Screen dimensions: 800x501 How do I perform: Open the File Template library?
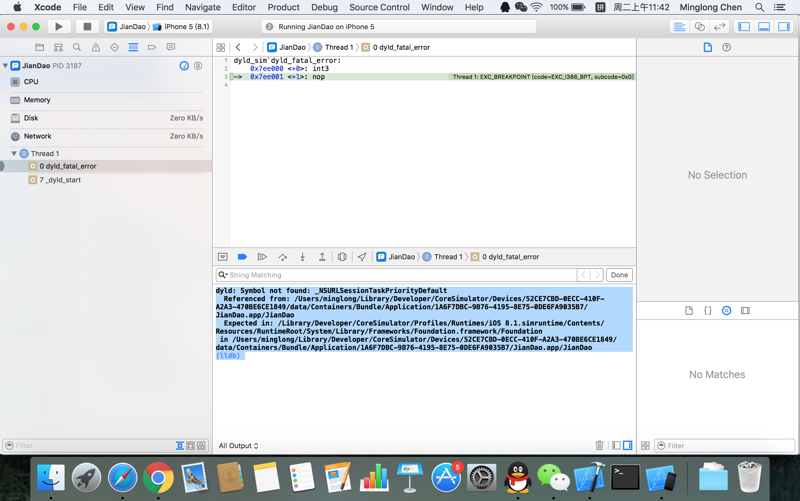(689, 310)
